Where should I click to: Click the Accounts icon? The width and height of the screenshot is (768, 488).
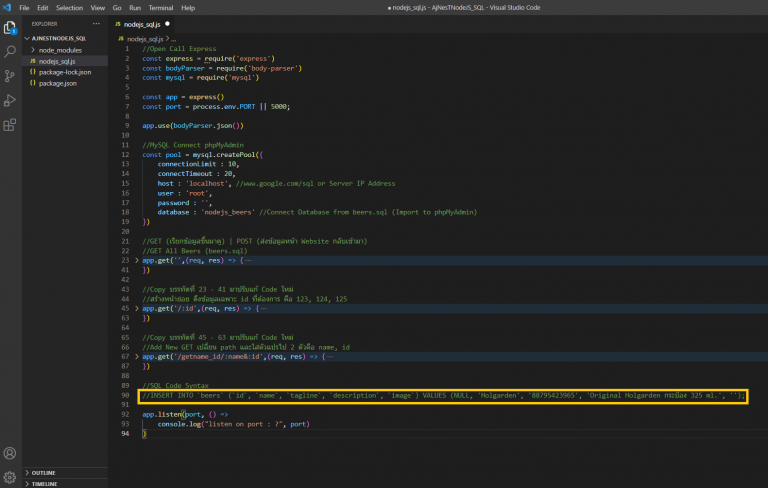point(10,453)
